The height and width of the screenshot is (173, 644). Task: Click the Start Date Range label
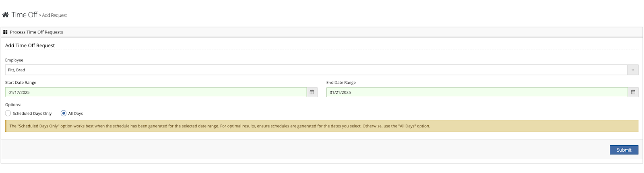click(21, 83)
